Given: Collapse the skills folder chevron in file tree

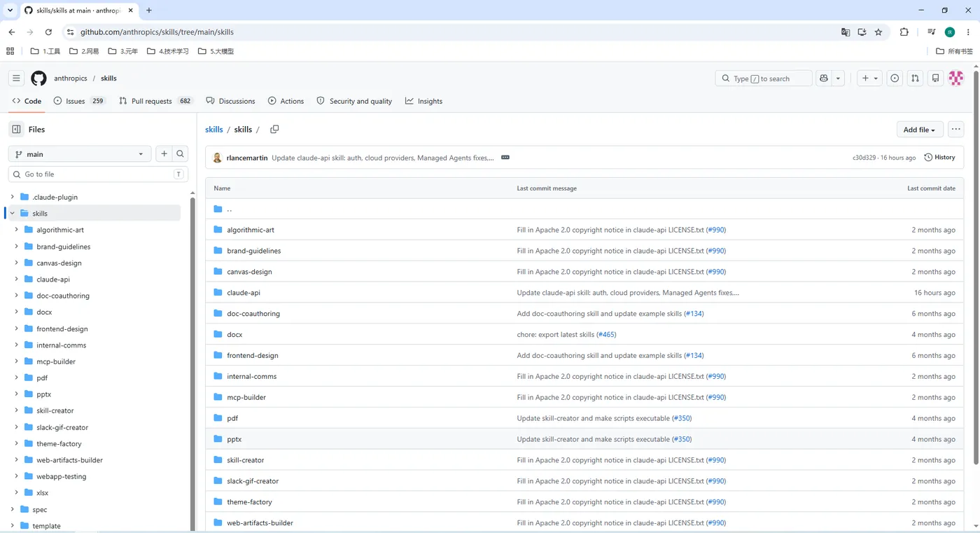Looking at the screenshot, I should [12, 214].
